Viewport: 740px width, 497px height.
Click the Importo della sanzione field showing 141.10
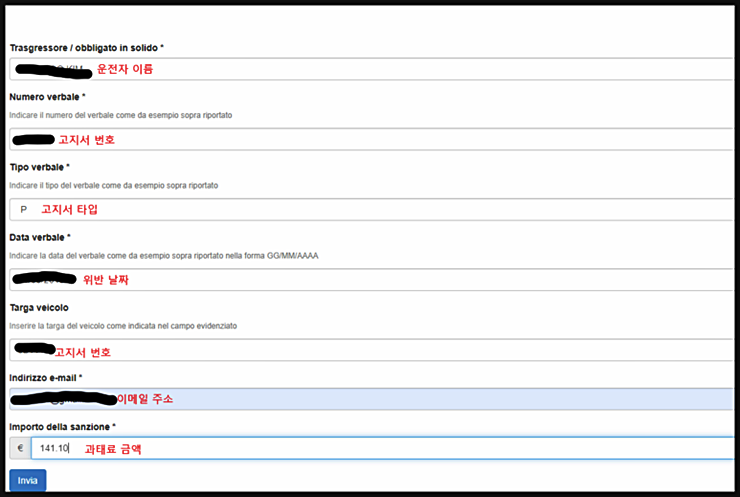click(x=383, y=448)
